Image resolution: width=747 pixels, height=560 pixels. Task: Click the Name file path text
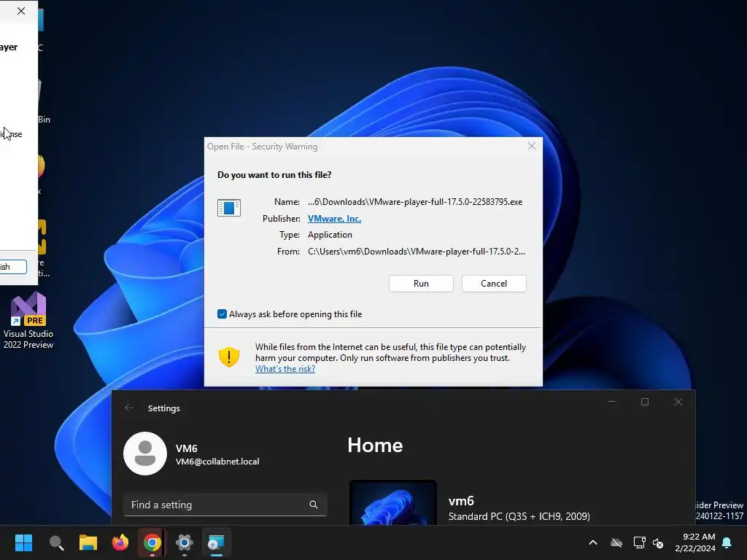(x=415, y=202)
